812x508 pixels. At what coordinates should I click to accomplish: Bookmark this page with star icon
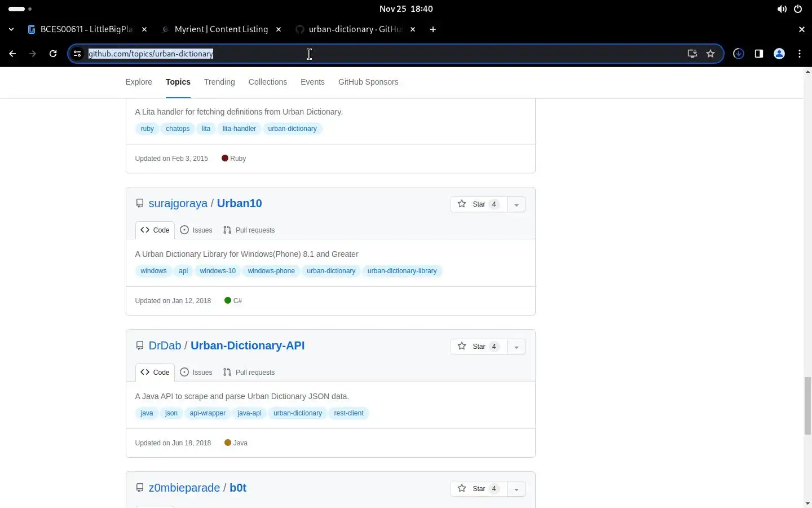710,54
